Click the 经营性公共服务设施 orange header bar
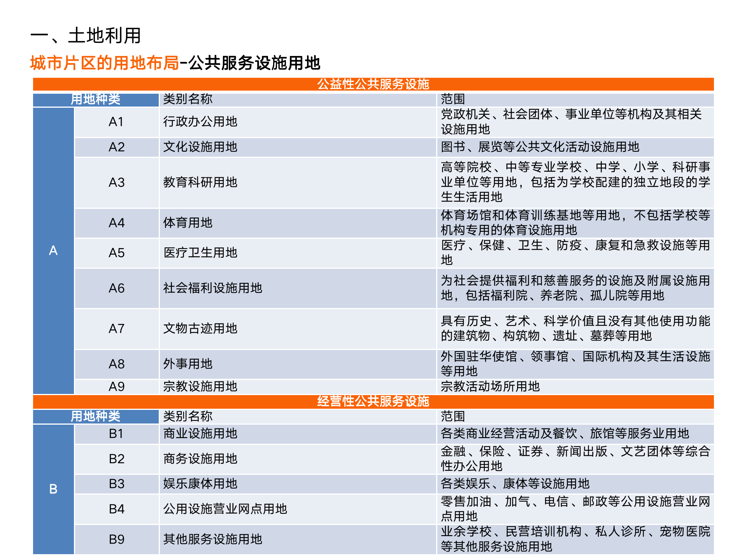The height and width of the screenshot is (560, 747). 373,401
